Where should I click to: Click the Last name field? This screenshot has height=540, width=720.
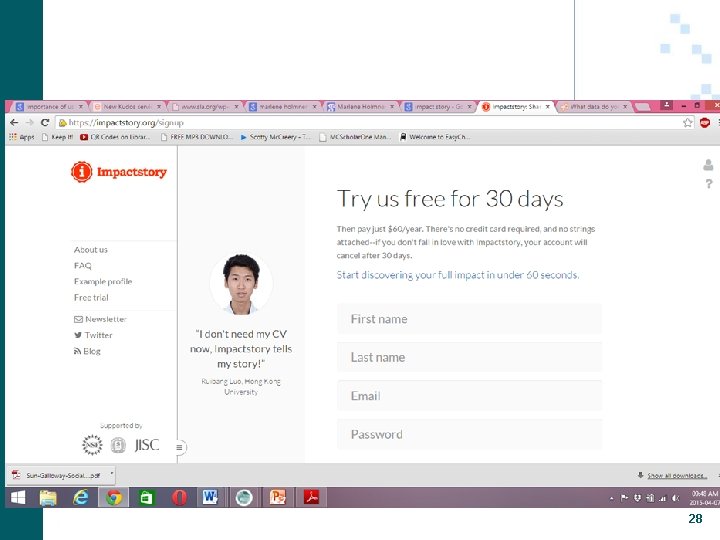469,357
